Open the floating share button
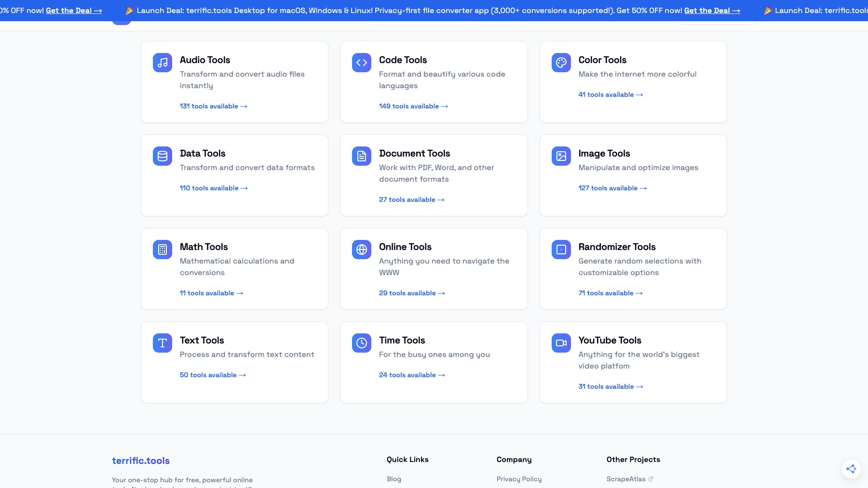 coord(851,468)
